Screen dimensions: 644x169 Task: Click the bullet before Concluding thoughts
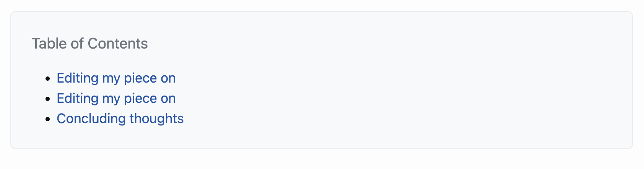click(48, 119)
